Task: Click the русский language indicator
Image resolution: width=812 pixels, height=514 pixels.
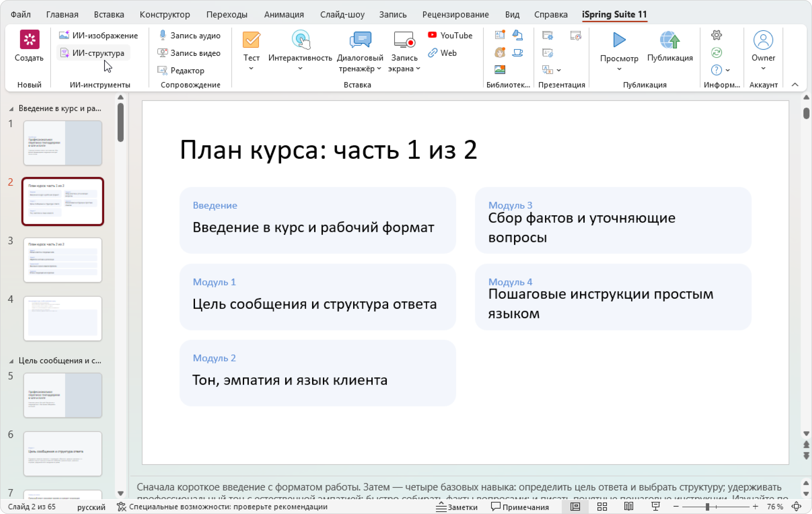Action: [91, 507]
